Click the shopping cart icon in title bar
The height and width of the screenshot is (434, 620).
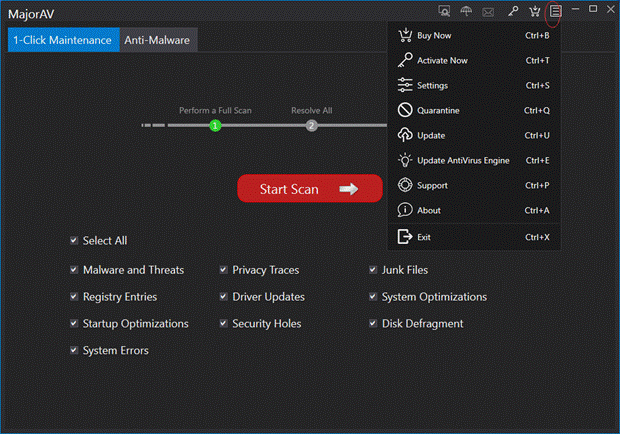535,11
